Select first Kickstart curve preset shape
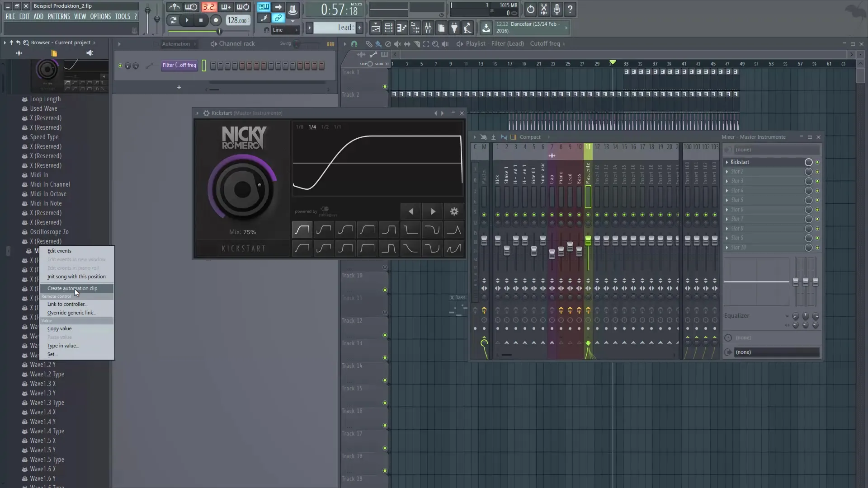The height and width of the screenshot is (488, 868). 302,230
